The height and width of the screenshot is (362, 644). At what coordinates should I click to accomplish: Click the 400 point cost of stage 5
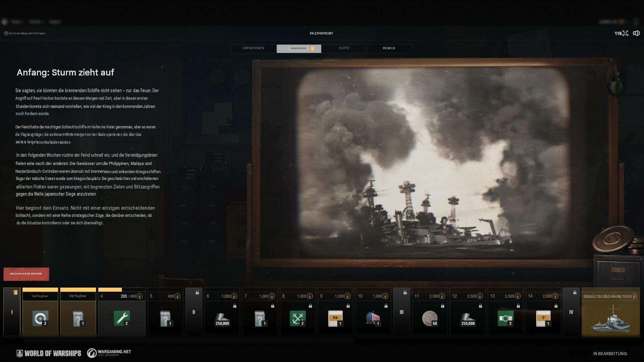pyautogui.click(x=171, y=296)
